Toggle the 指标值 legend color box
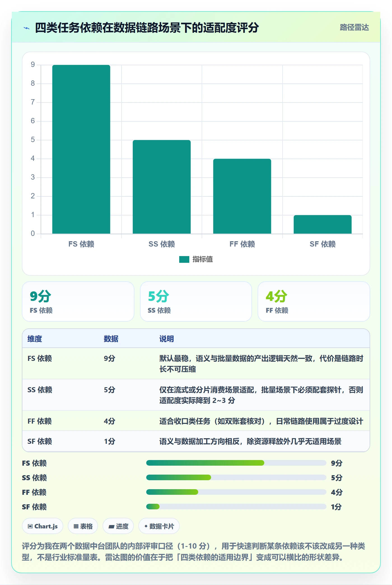Viewport: 392px width, 585px height. (x=184, y=259)
